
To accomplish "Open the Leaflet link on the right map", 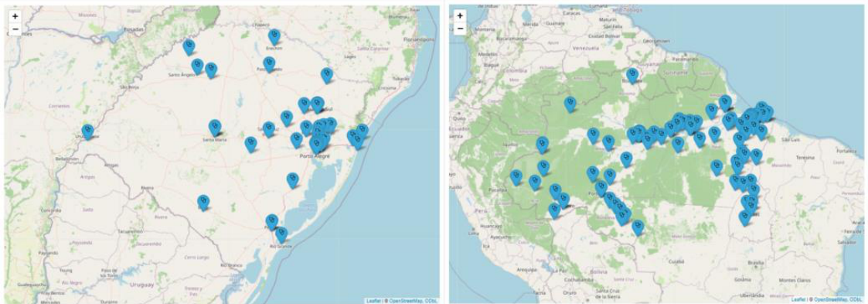I will point(798,299).
